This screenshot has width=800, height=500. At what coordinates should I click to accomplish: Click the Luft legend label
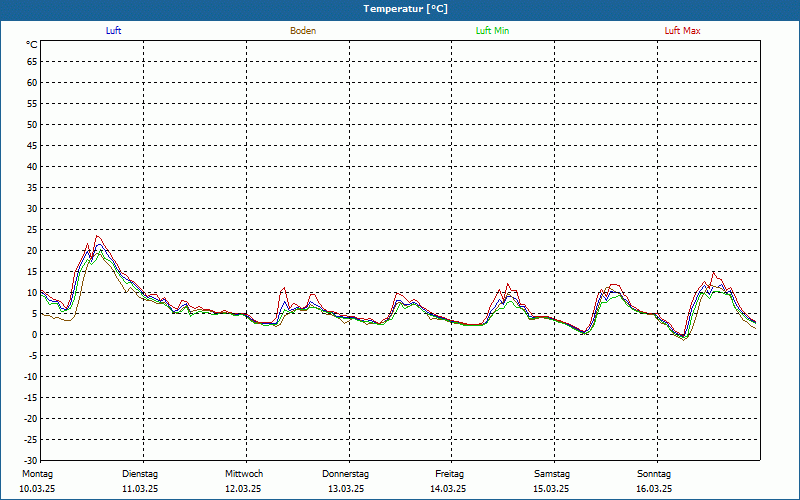pos(113,31)
